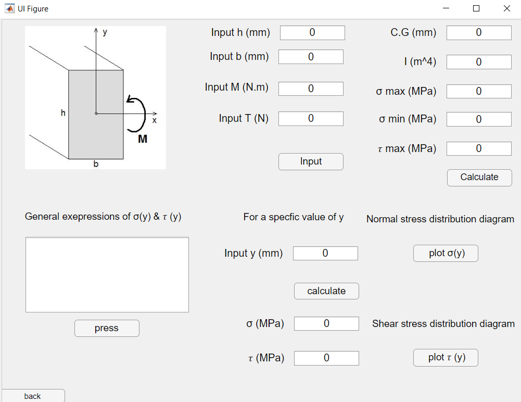Focus the Input M (N.m) field
The height and width of the screenshot is (402, 521).
click(311, 89)
